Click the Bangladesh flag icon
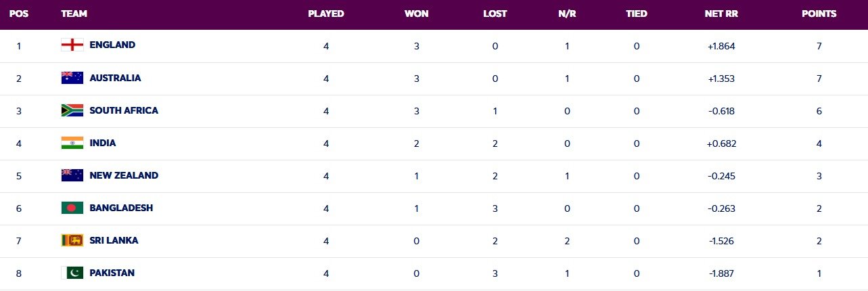The image size is (868, 291). pyautogui.click(x=72, y=208)
